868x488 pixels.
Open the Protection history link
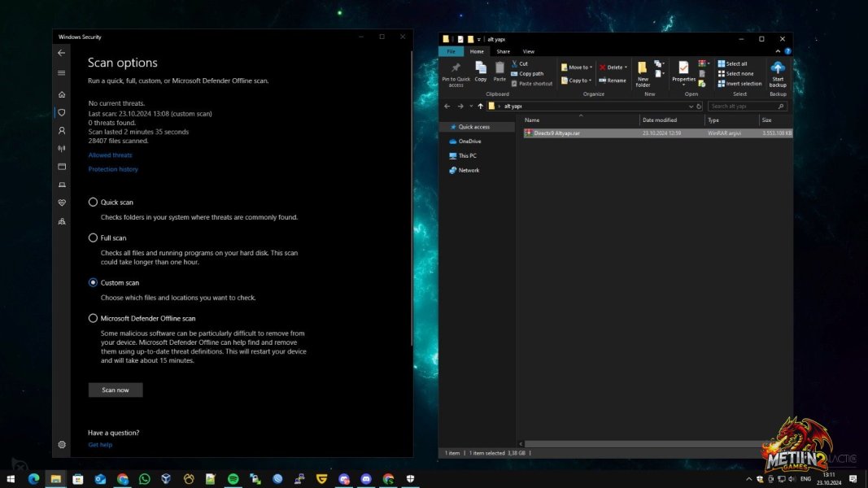click(113, 169)
